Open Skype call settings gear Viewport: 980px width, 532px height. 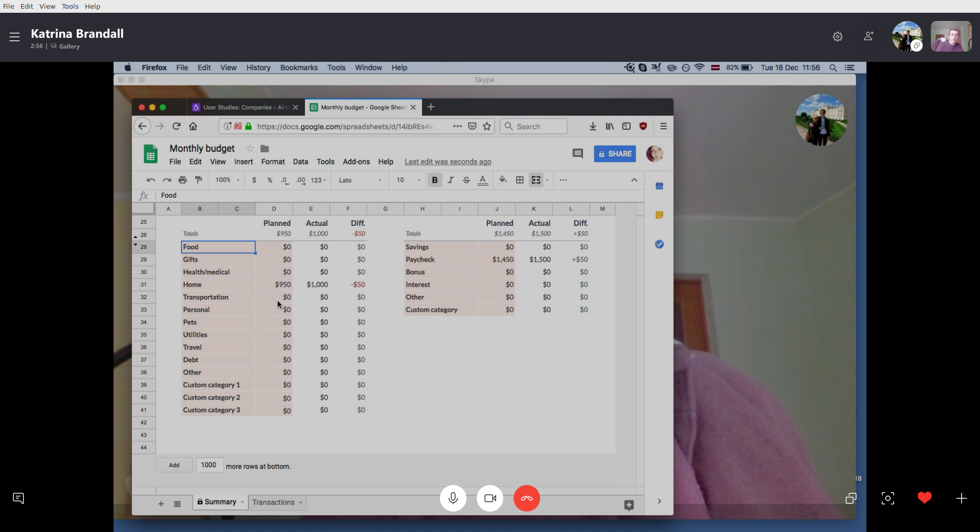point(837,37)
